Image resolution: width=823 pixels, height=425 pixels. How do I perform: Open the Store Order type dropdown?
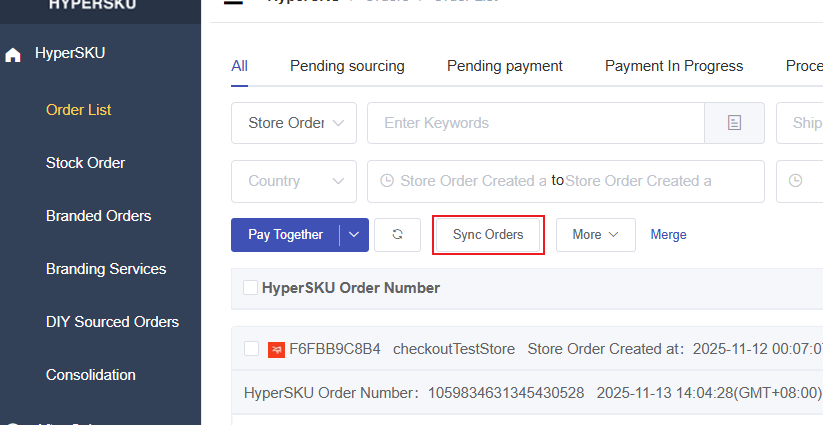[294, 123]
